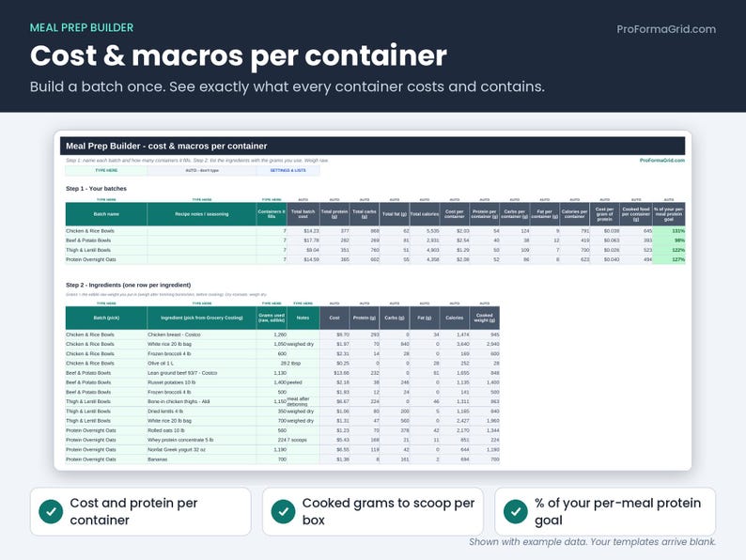Click the 5,535 total calories cell
This screenshot has height=560, width=746.
[425, 231]
